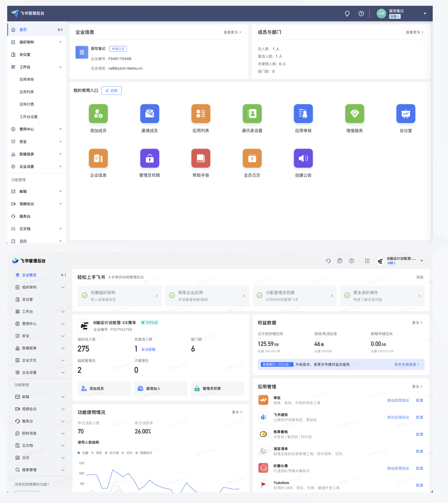Open the 全员日历 calendar icon
The width and height of the screenshot is (448, 503).
pos(252,158)
